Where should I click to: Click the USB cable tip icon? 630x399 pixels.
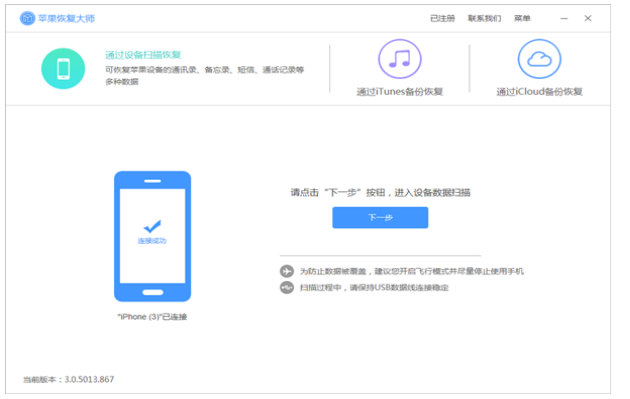(287, 287)
